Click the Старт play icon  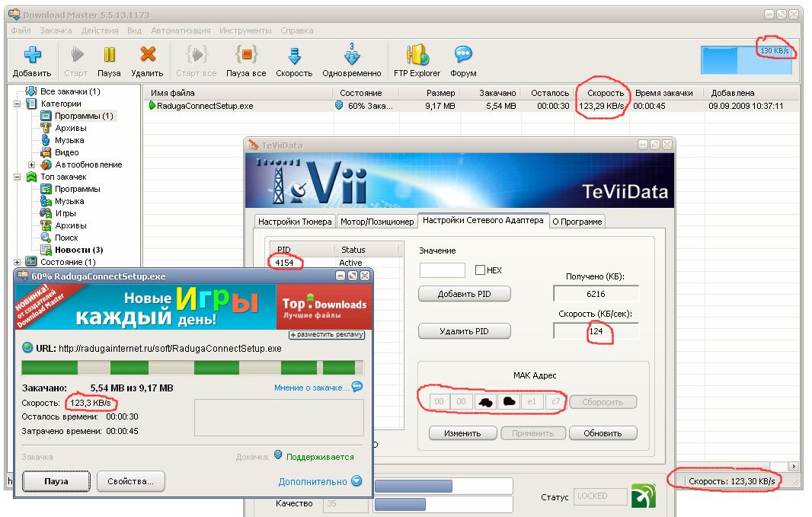[77, 54]
